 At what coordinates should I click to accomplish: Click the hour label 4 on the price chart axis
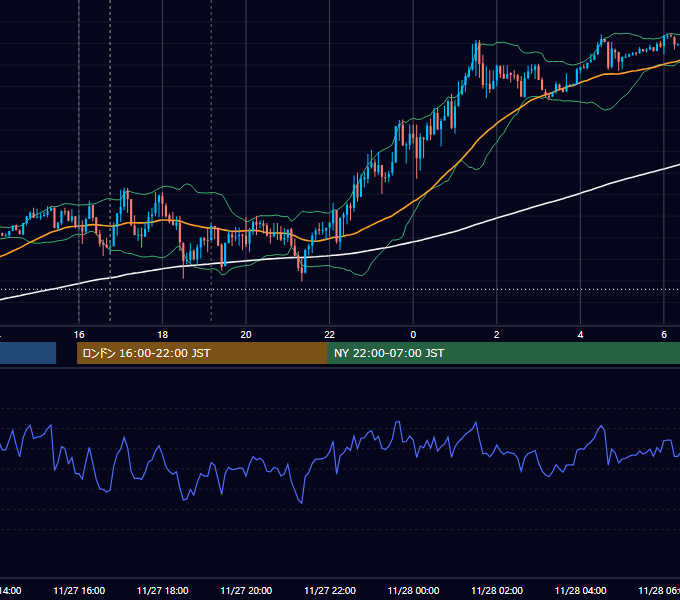click(x=580, y=335)
